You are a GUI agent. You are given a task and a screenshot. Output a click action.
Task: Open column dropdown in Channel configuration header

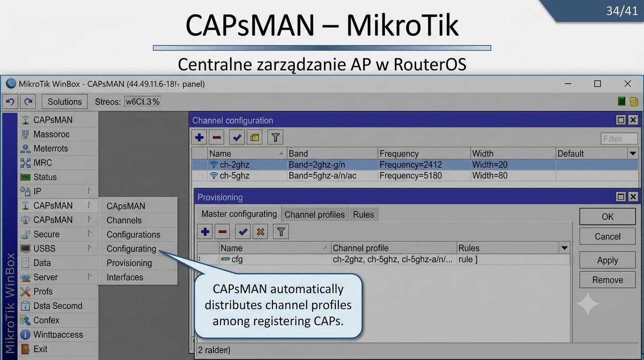click(633, 154)
